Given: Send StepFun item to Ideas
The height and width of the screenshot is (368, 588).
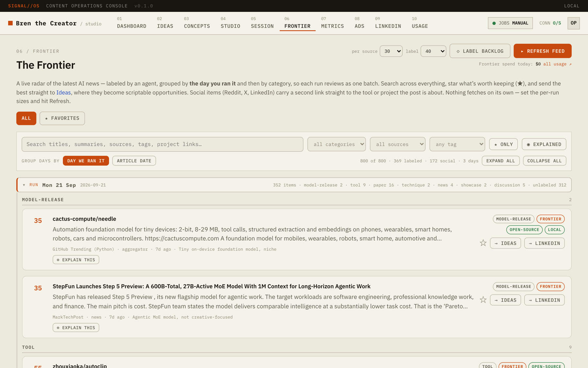Looking at the screenshot, I should (x=505, y=300).
